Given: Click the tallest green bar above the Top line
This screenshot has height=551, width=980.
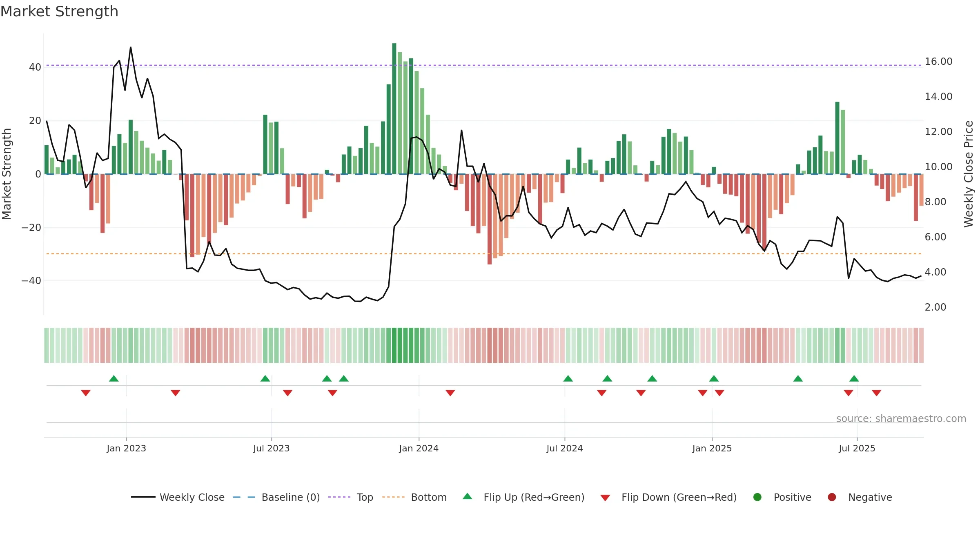Looking at the screenshot, I should tap(394, 109).
